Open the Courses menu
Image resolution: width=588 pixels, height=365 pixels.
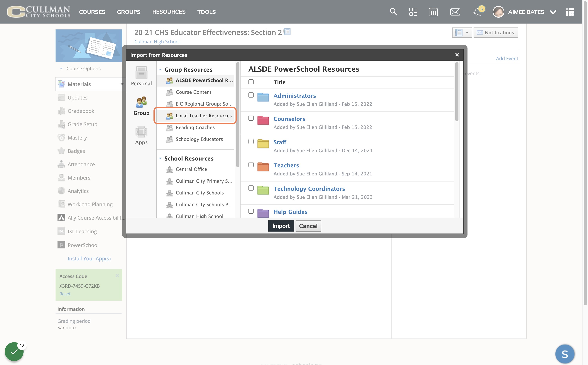pyautogui.click(x=92, y=12)
